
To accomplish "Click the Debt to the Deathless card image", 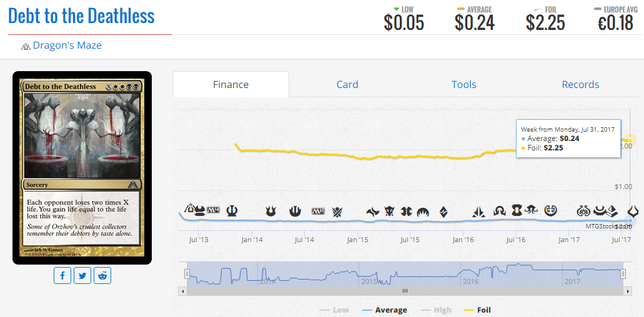I will pos(82,168).
